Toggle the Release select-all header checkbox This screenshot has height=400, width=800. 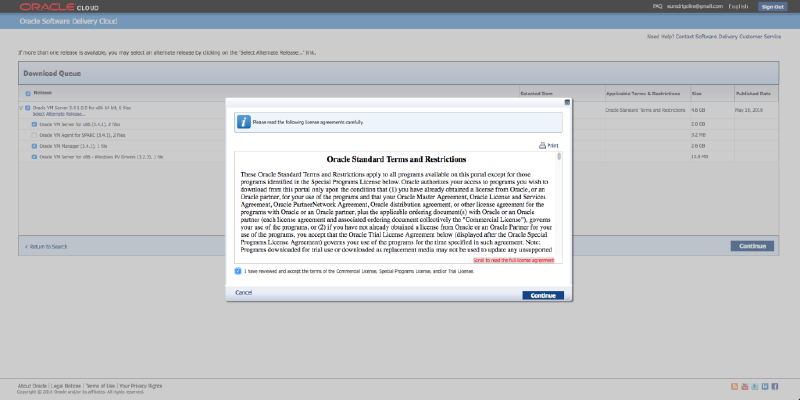coord(28,93)
